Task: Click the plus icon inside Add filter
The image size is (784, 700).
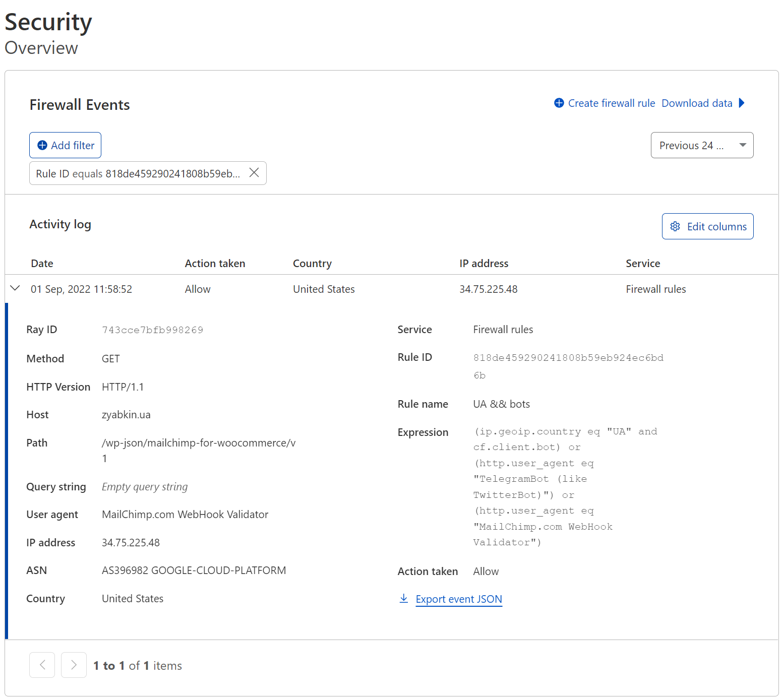Action: point(43,145)
